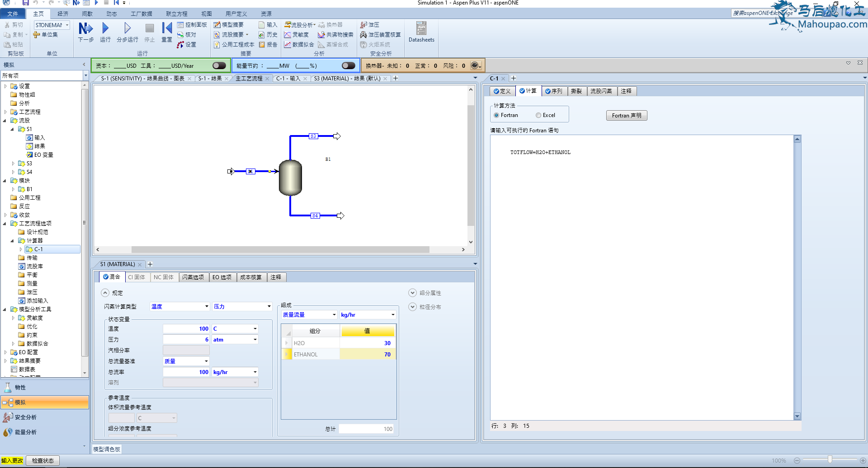Open 灵敏度 sensitivity analysis tool
868x468 pixels.
pos(296,35)
